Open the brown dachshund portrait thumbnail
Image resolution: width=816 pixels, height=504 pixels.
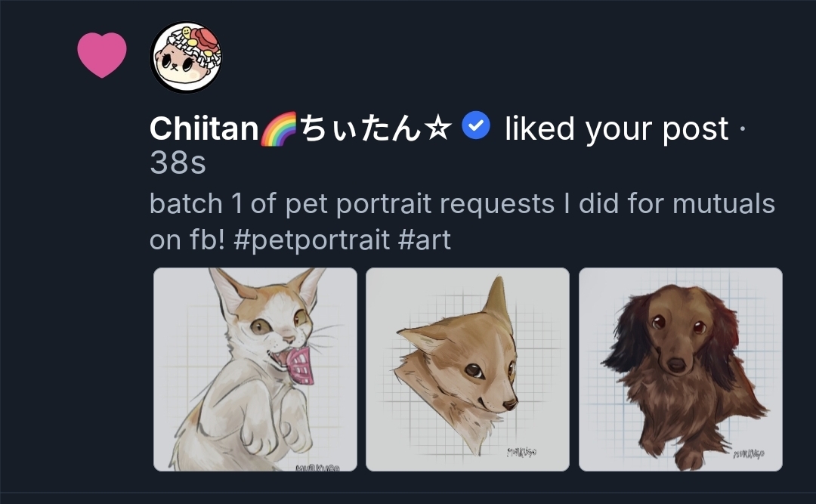click(681, 369)
